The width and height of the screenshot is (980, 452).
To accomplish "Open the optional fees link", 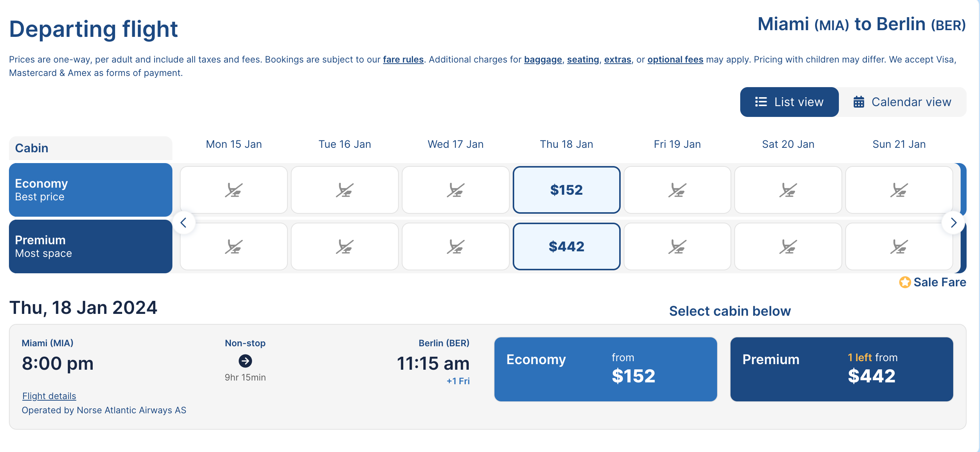I will (675, 60).
